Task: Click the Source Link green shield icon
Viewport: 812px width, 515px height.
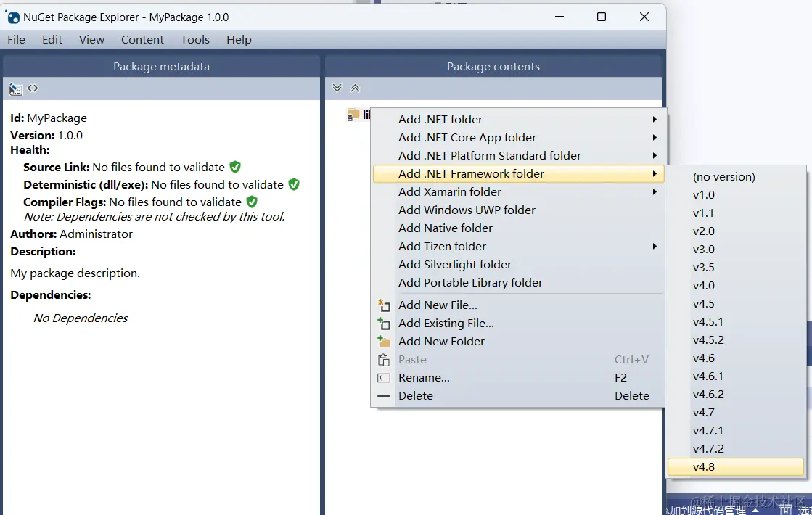Action: [x=235, y=167]
